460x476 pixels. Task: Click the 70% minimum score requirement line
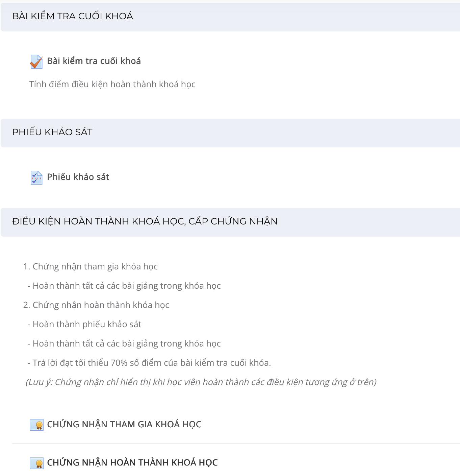[149, 363]
